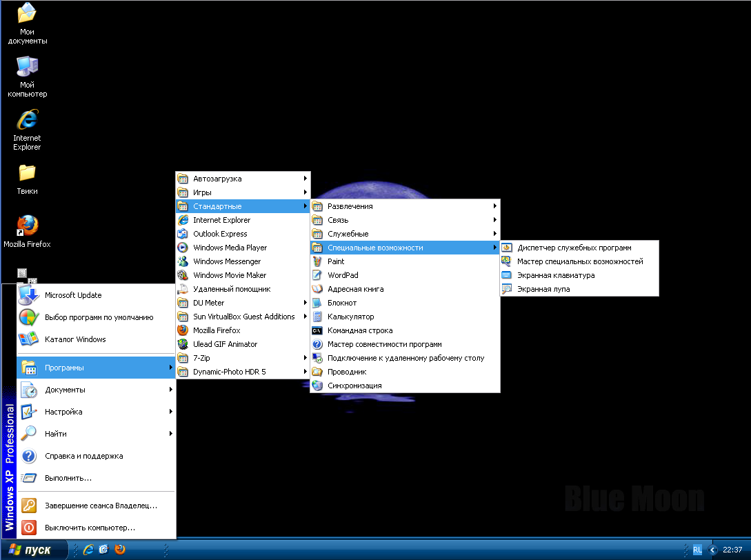Click Internet Explorer icon in programs menu
The width and height of the screenshot is (751, 560).
pos(183,220)
